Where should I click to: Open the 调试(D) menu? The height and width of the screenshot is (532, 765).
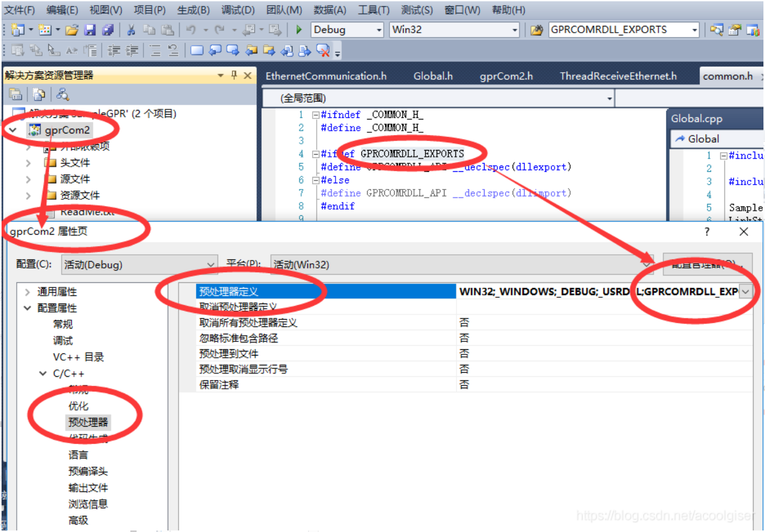point(237,9)
